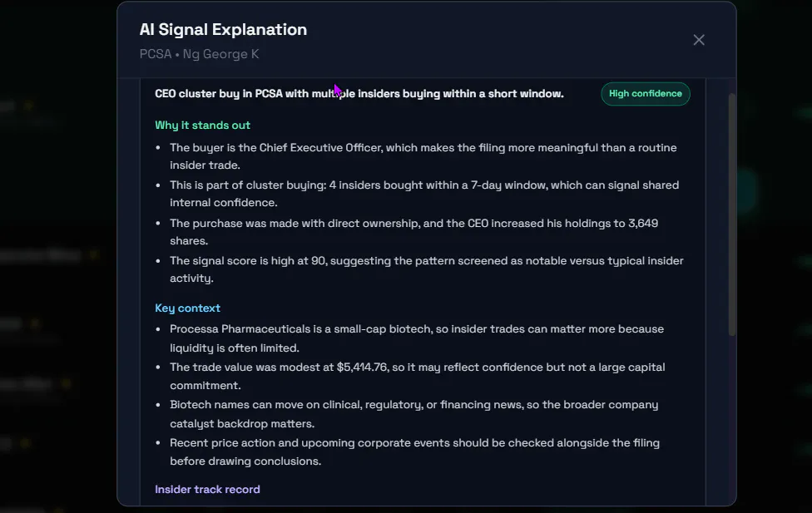Click the blurred green button behind the dialog
Screen dimensions: 812x513
747,190
